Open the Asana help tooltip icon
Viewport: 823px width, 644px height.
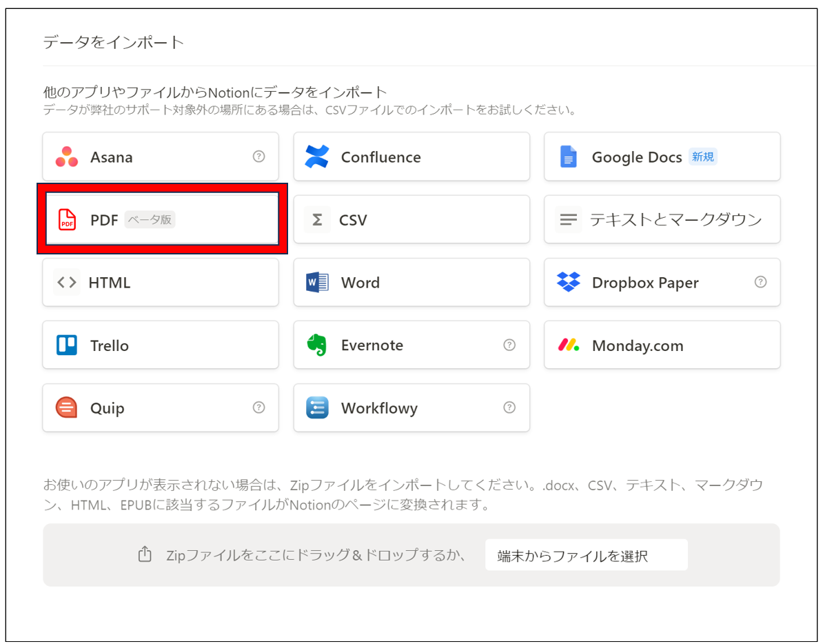click(x=258, y=157)
